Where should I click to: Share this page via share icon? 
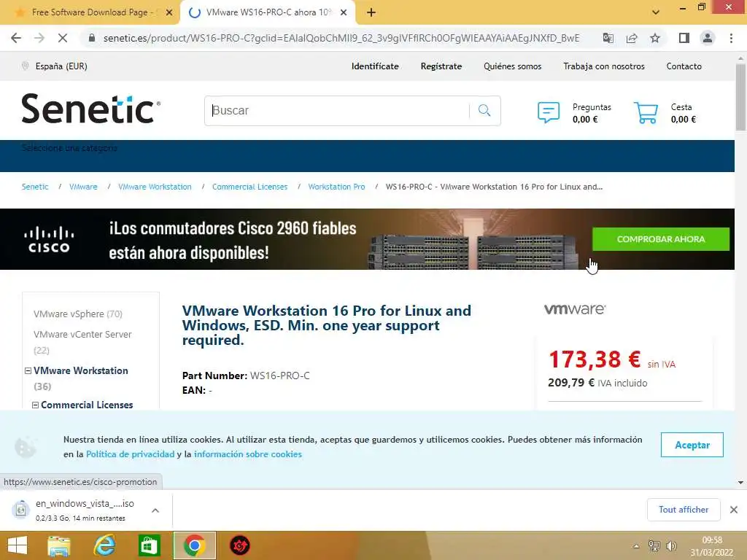[632, 38]
